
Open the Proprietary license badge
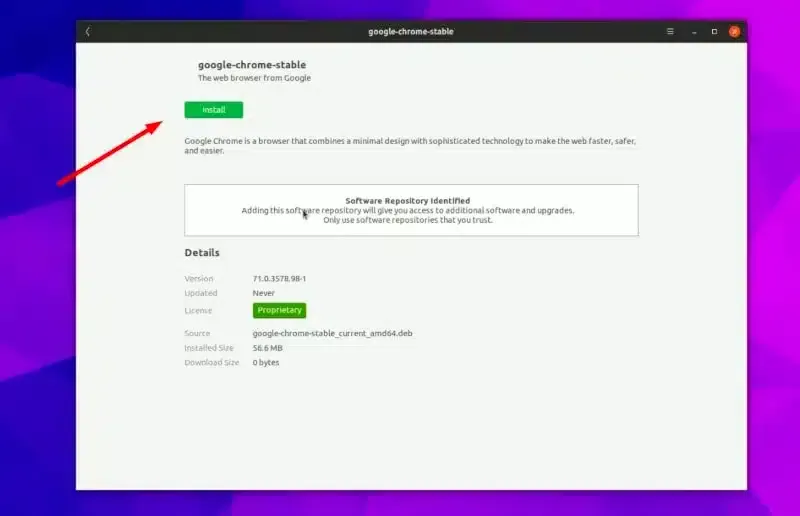pos(279,310)
